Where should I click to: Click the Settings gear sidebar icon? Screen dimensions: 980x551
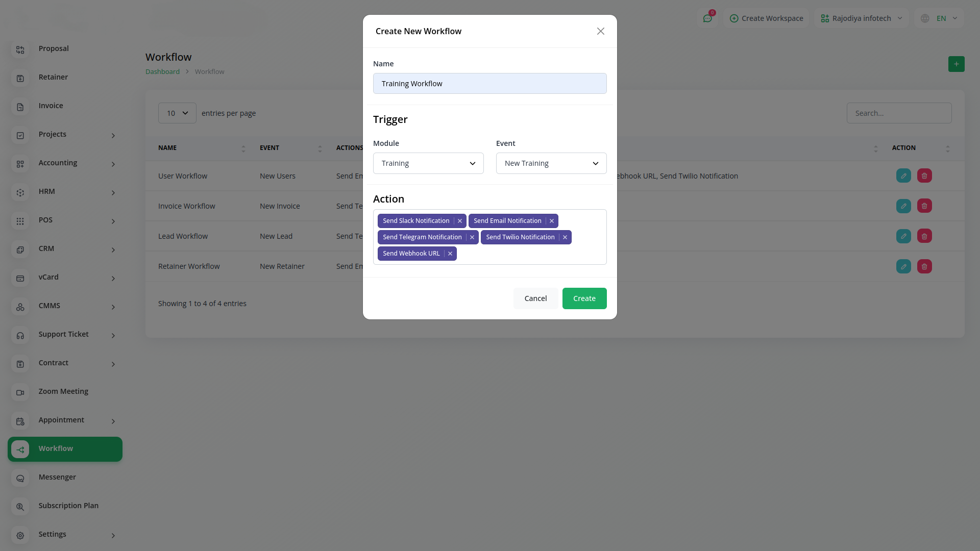20,535
